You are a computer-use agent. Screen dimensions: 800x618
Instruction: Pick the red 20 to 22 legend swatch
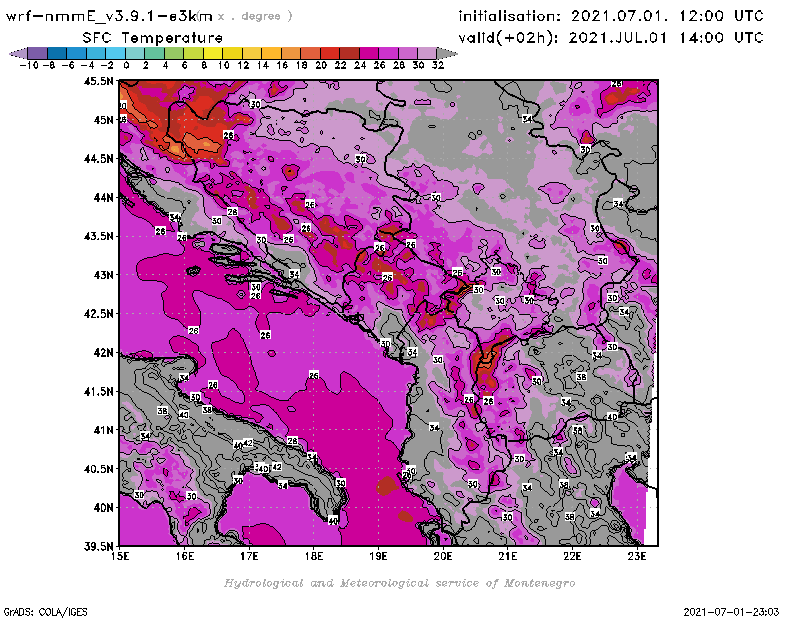coord(330,54)
